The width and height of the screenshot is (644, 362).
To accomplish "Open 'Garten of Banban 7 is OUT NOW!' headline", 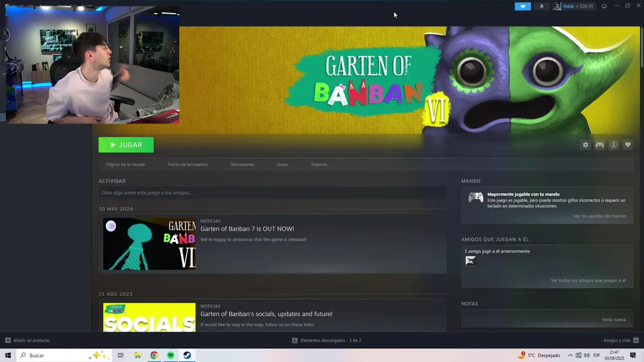I will coord(247,229).
